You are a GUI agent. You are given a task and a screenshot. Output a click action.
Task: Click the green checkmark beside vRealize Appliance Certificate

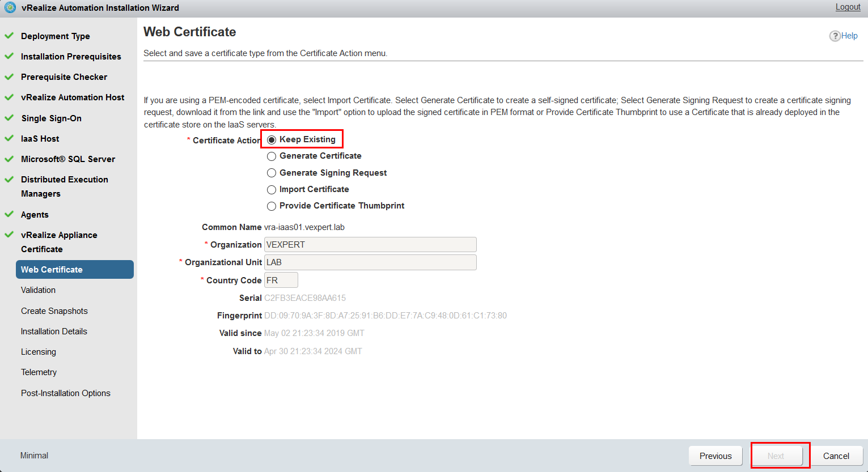9,235
